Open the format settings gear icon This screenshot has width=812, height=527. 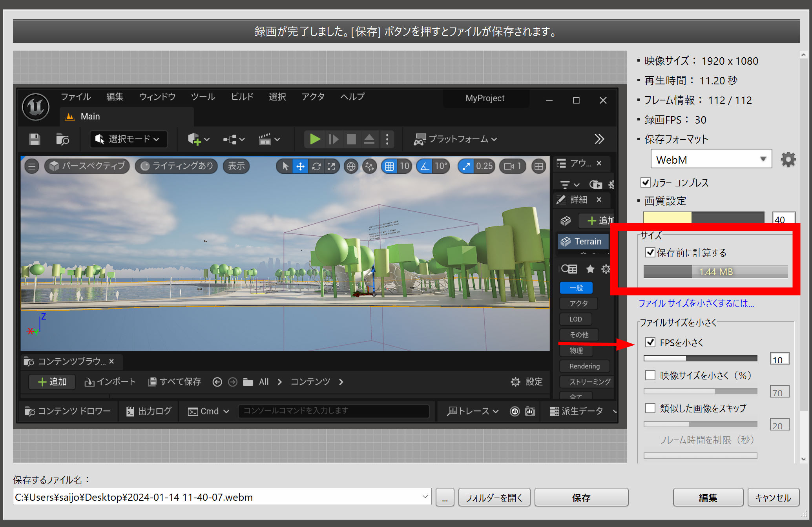point(788,159)
